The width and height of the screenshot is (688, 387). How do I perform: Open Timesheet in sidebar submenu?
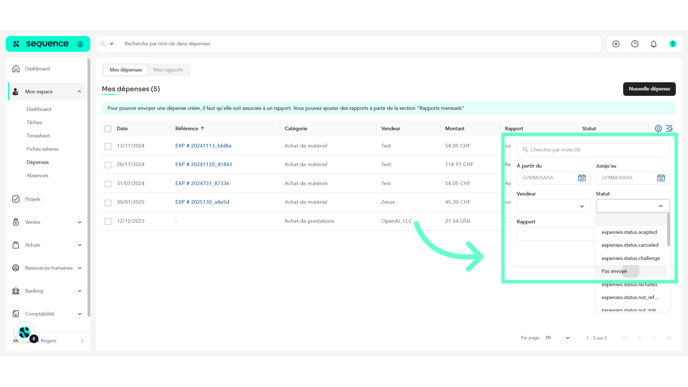coord(38,136)
